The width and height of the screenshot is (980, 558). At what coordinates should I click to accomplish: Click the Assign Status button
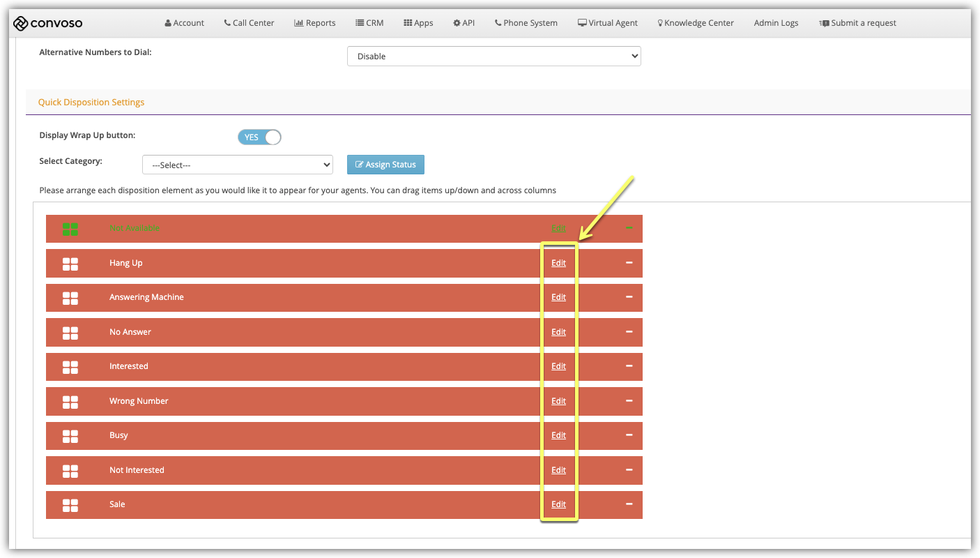pyautogui.click(x=385, y=165)
